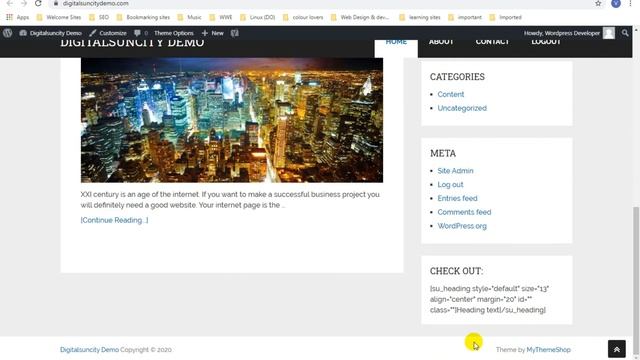Open the WWE bookmark folder
This screenshot has width=640, height=360.
tap(221, 17)
